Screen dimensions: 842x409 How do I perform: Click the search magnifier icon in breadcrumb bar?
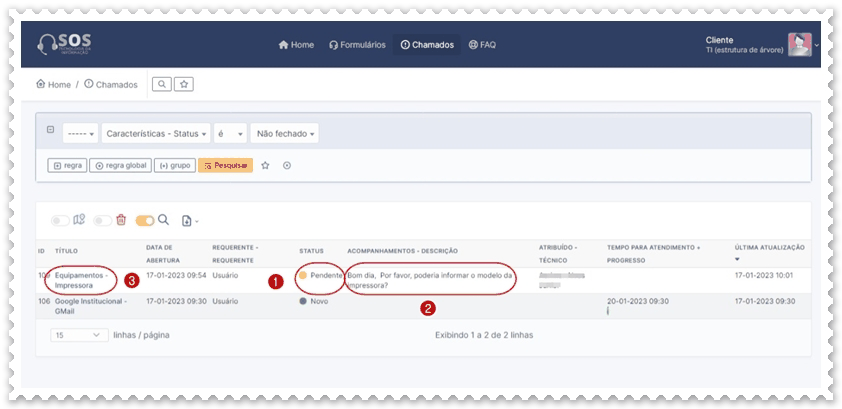[161, 84]
